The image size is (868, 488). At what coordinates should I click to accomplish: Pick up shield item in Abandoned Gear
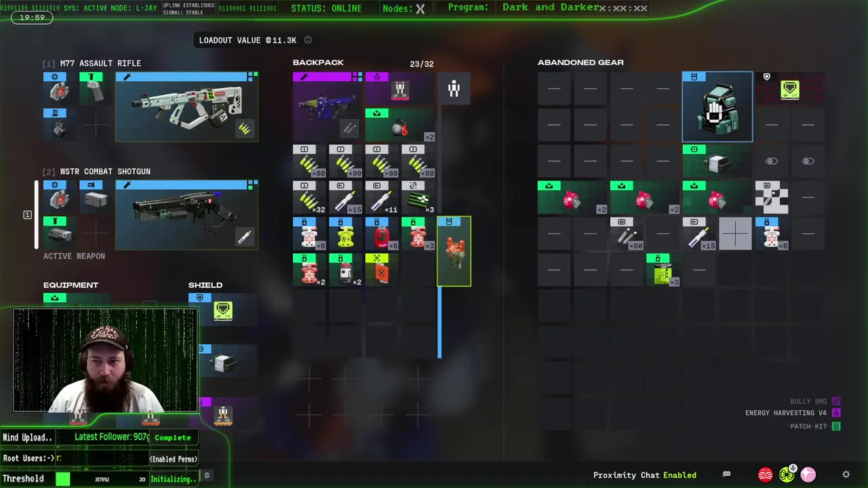(790, 89)
